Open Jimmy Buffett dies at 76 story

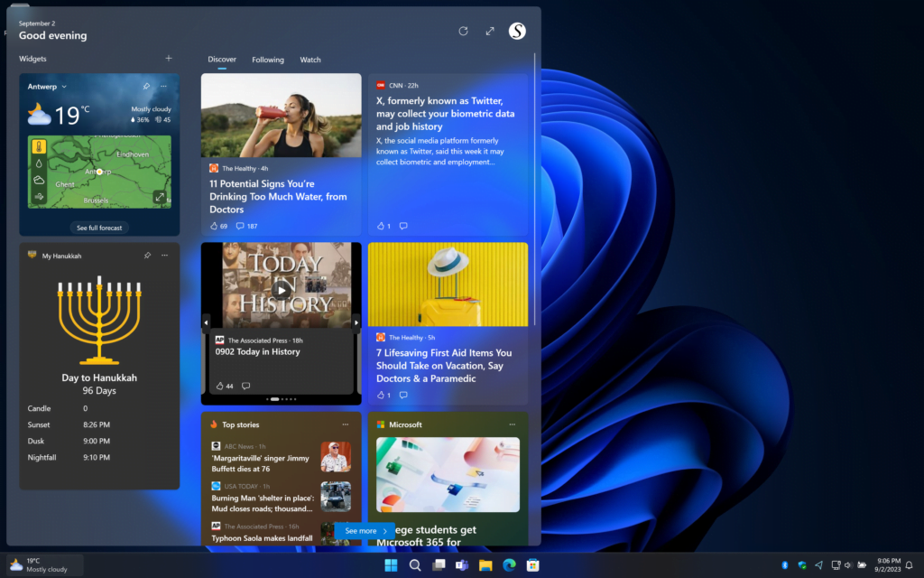(x=261, y=463)
